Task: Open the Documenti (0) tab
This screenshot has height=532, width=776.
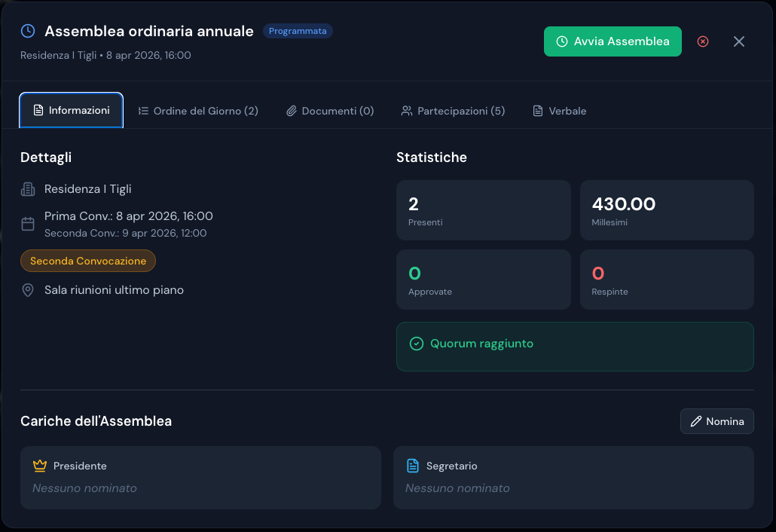Action: coord(330,111)
